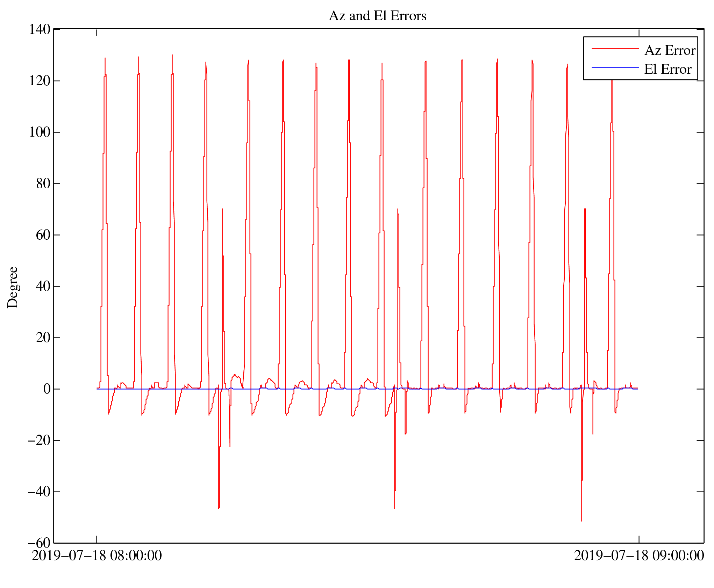
Task: Click the −40 y-axis tick label
Action: tap(39, 492)
